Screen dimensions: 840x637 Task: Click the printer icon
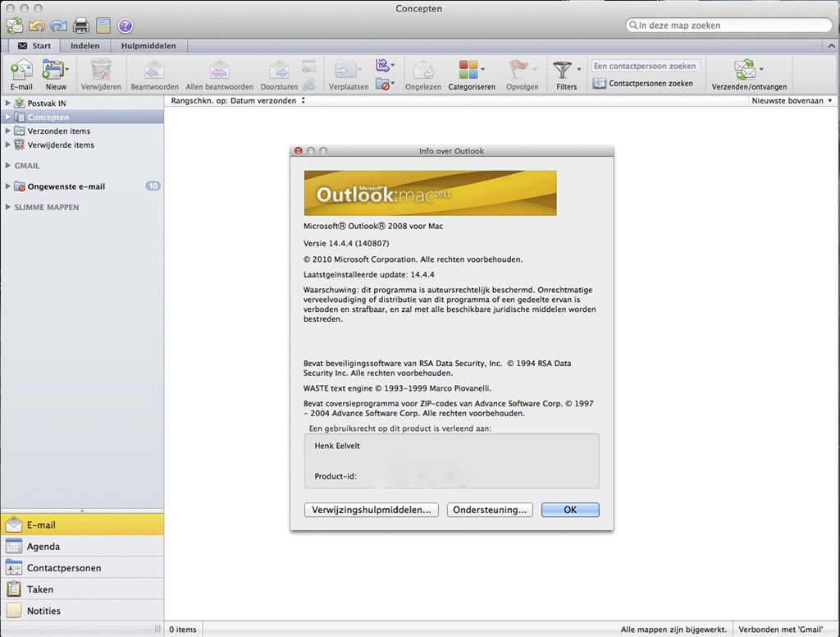pos(81,25)
